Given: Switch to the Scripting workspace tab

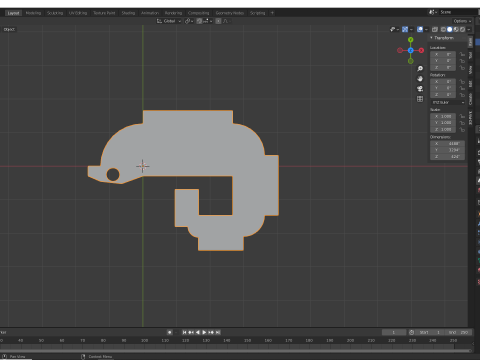Looking at the screenshot, I should coord(257,13).
